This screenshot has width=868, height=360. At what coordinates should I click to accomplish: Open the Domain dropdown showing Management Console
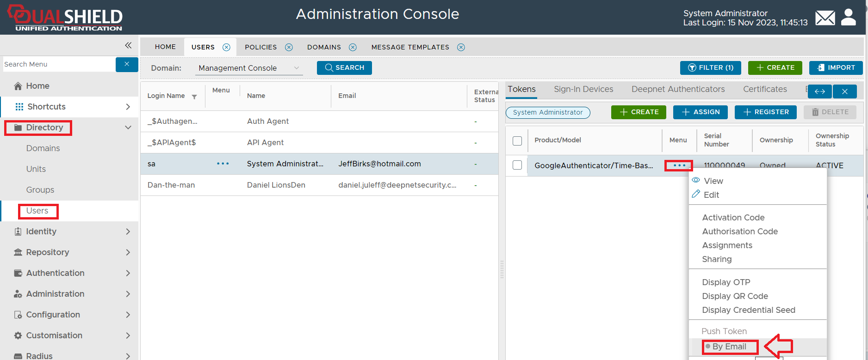[249, 68]
